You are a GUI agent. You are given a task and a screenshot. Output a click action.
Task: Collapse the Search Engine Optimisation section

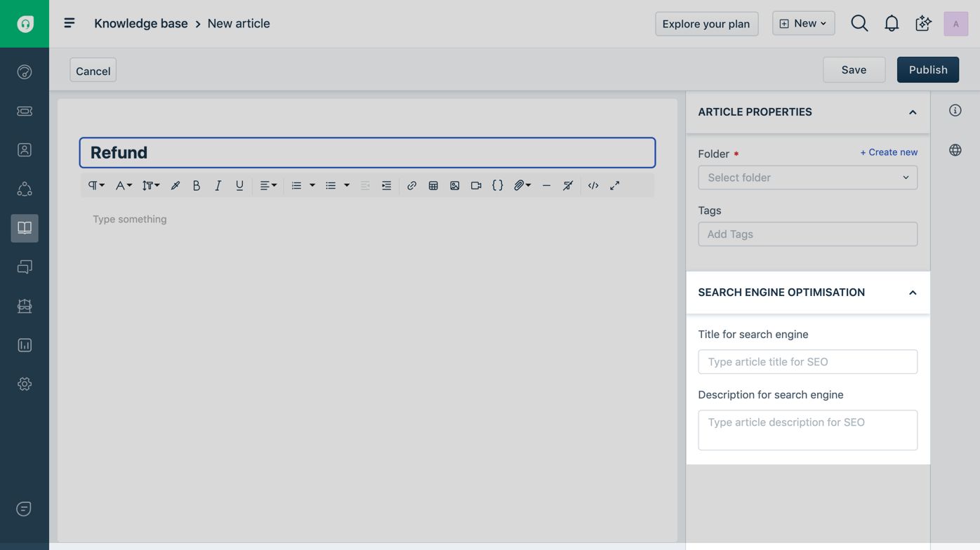[913, 293]
